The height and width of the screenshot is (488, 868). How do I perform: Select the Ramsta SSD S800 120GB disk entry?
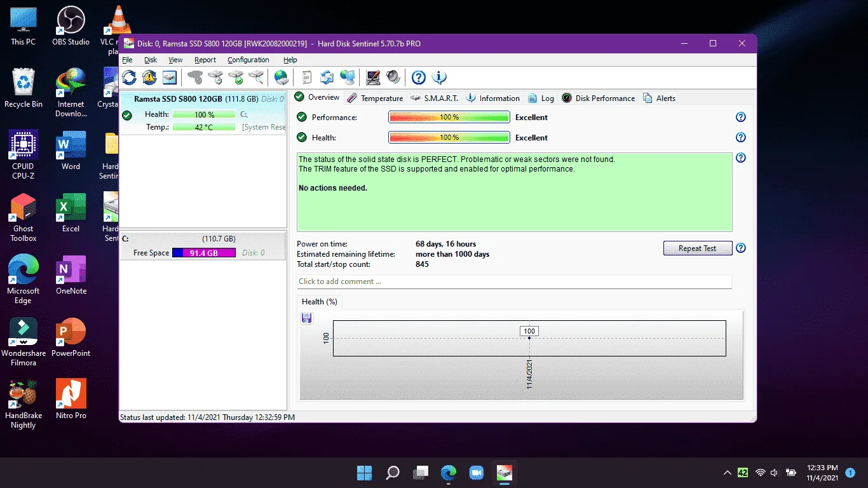click(x=203, y=112)
